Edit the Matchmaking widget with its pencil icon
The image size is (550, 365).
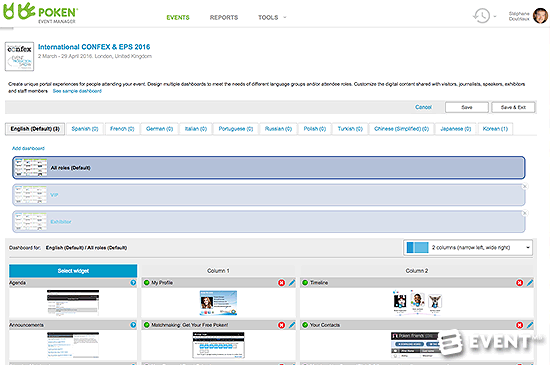click(292, 325)
